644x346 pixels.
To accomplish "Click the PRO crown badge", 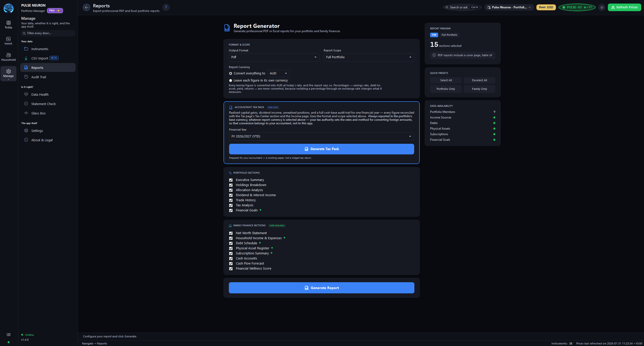I will (x=55, y=11).
